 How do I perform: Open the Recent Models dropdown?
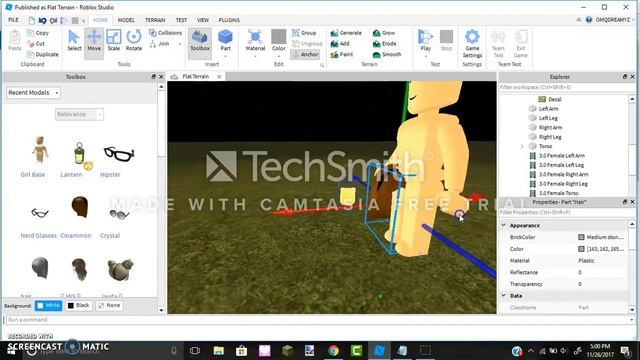click(33, 93)
